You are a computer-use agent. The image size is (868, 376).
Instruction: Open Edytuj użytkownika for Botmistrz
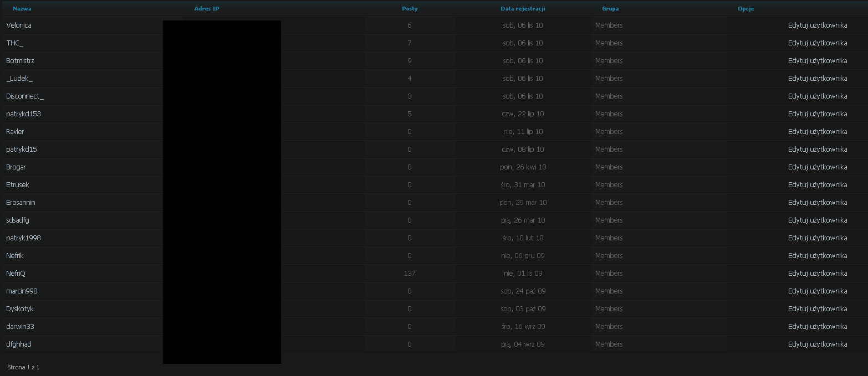click(x=818, y=61)
